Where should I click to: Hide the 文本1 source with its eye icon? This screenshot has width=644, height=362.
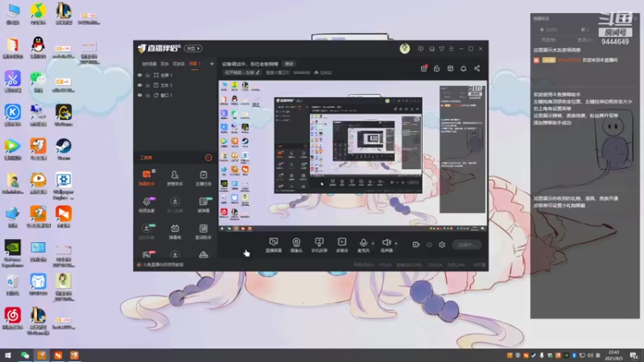click(x=139, y=85)
